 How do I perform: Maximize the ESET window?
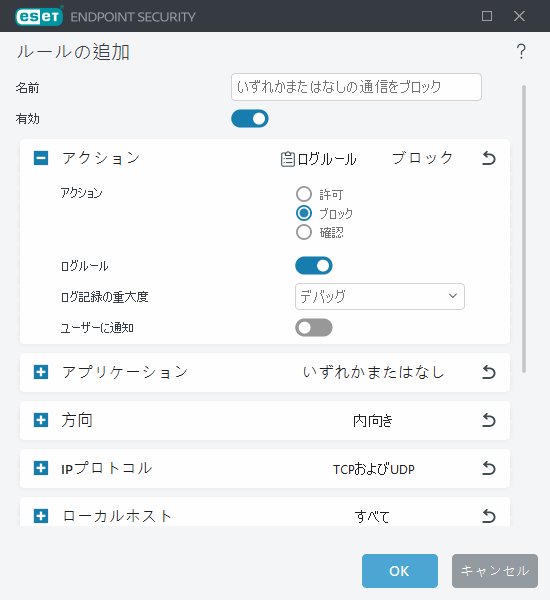(x=487, y=16)
